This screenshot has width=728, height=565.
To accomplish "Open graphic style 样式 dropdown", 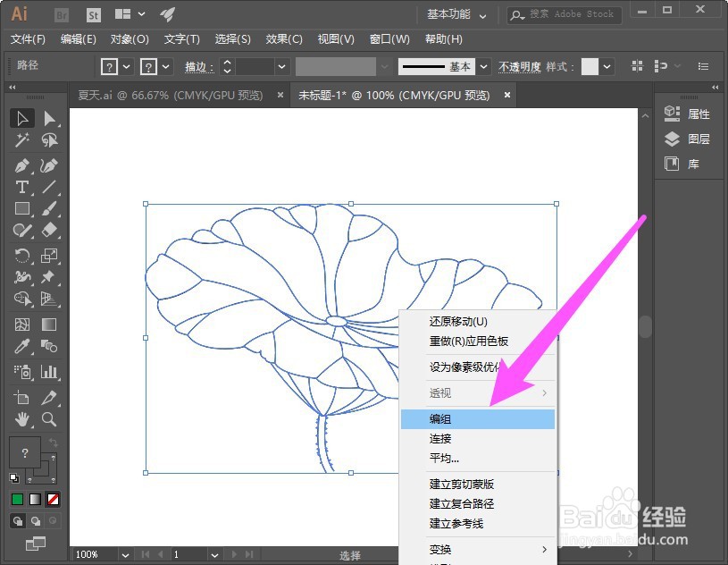I will click(x=607, y=67).
